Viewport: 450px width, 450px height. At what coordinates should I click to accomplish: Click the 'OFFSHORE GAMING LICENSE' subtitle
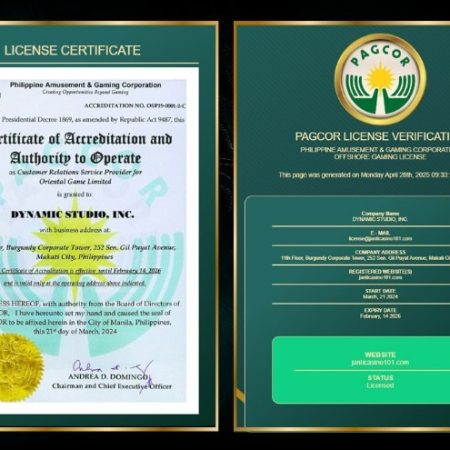[x=380, y=157]
